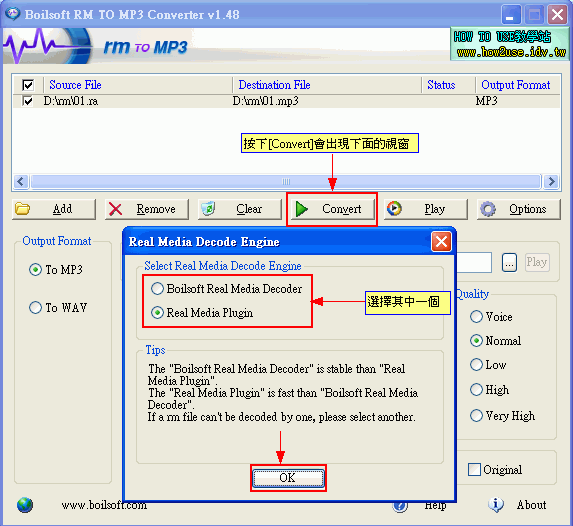This screenshot has height=526, width=573.
Task: Open the www.boilsoft.com link
Action: point(104,505)
